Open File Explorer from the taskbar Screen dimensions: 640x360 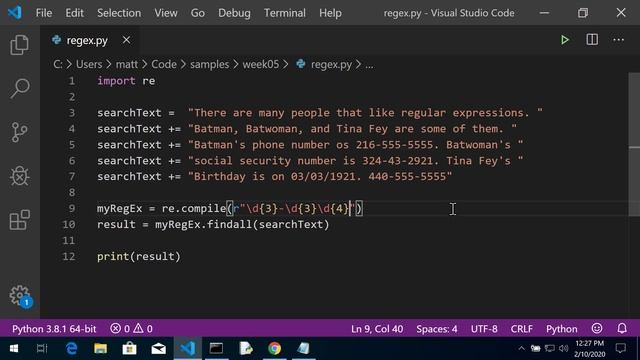100,348
